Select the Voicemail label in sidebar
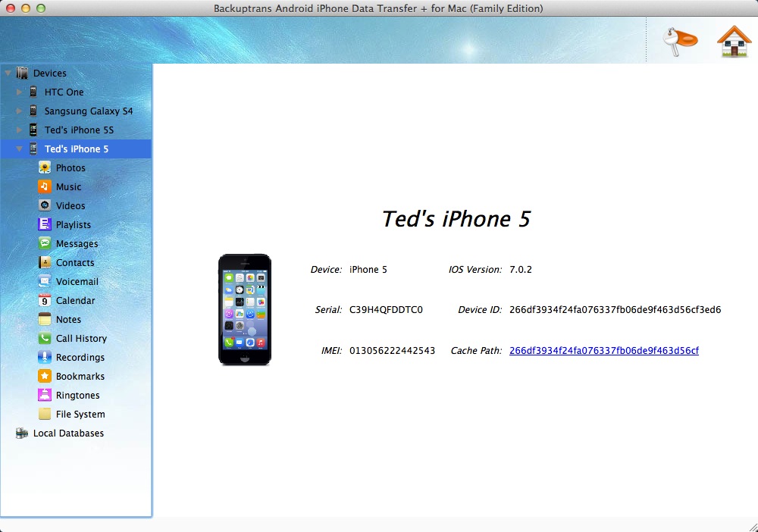The width and height of the screenshot is (758, 532). coord(77,281)
